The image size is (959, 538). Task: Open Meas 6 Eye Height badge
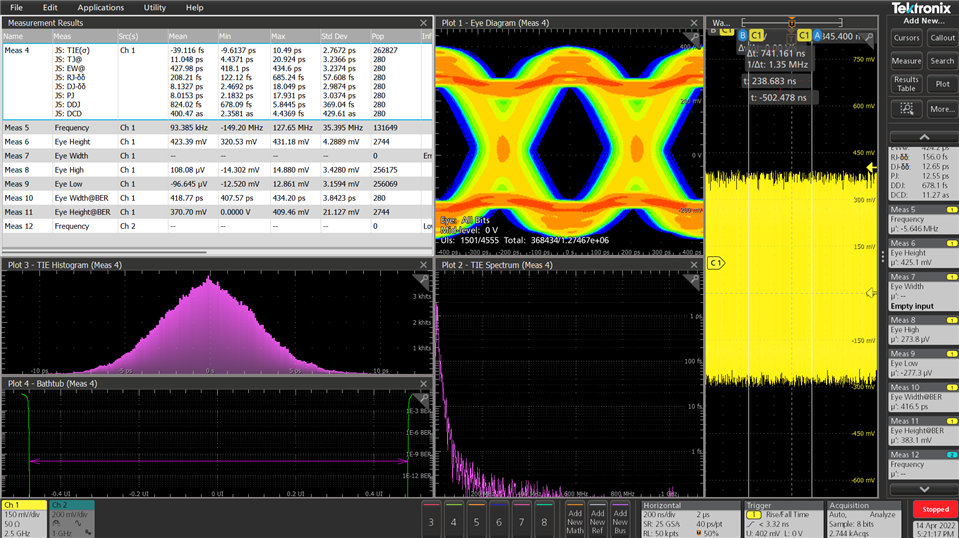[924, 253]
